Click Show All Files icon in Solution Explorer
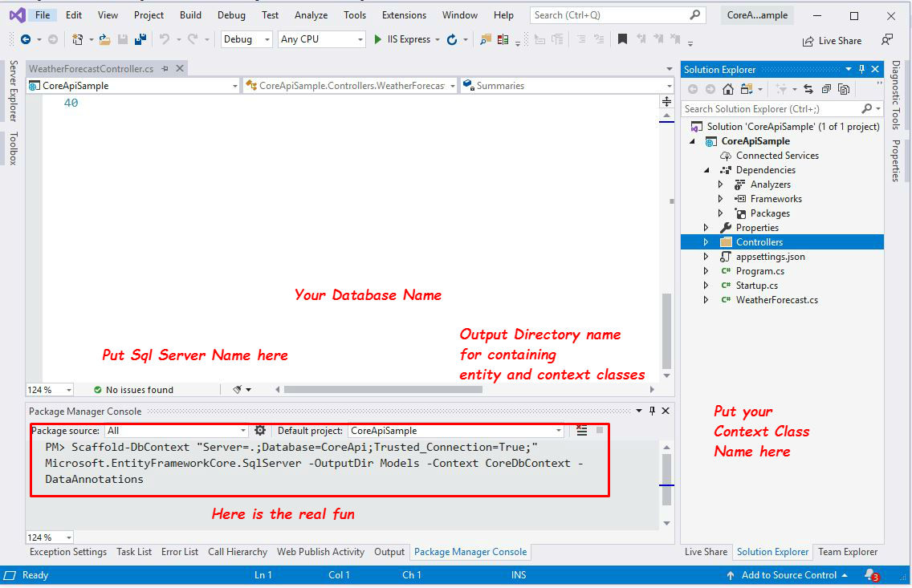 (844, 89)
